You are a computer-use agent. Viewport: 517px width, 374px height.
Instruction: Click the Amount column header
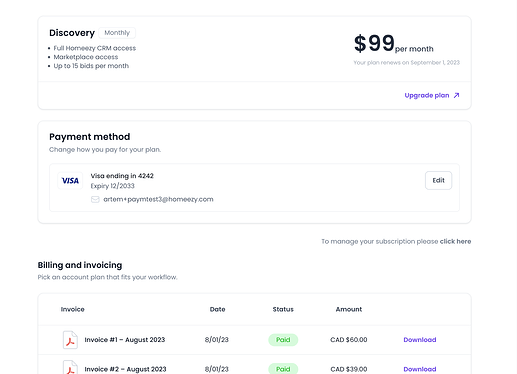coord(349,309)
